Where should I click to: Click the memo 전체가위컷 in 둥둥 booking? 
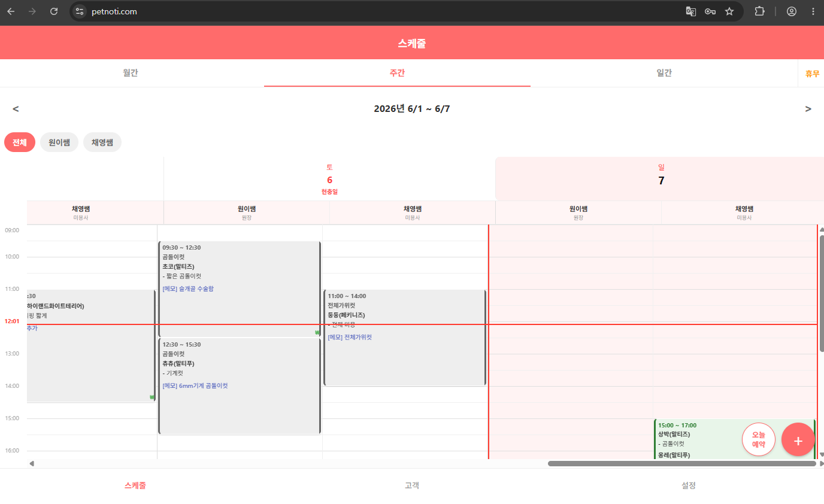[350, 337]
